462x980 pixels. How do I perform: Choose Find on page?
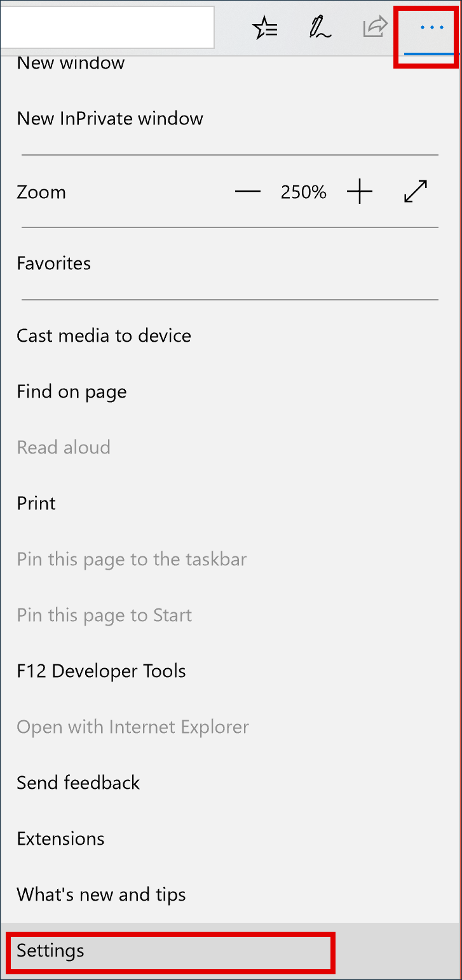(71, 391)
